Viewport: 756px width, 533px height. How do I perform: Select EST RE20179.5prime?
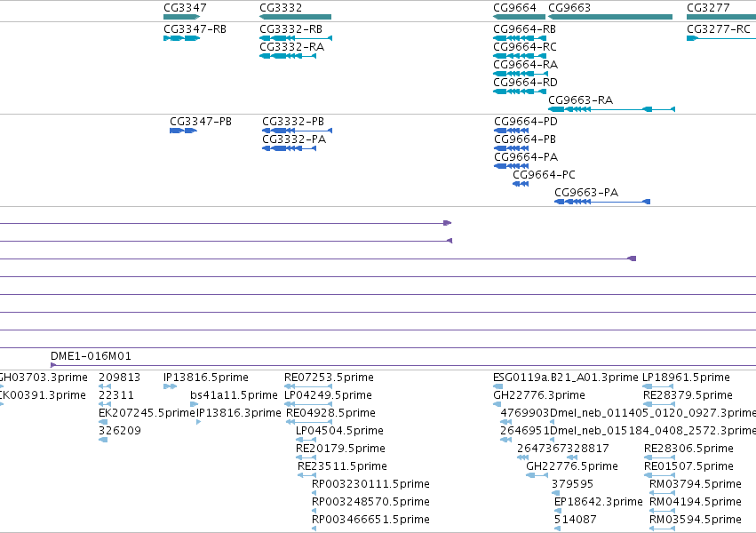[x=340, y=449]
